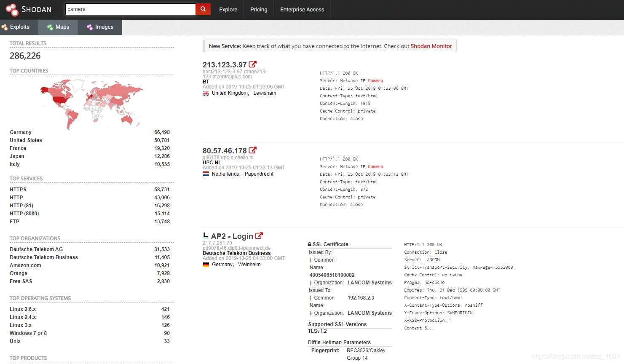This screenshot has width=624, height=364.
Task: Open external link icon for 213.123.3.97
Action: tap(252, 64)
